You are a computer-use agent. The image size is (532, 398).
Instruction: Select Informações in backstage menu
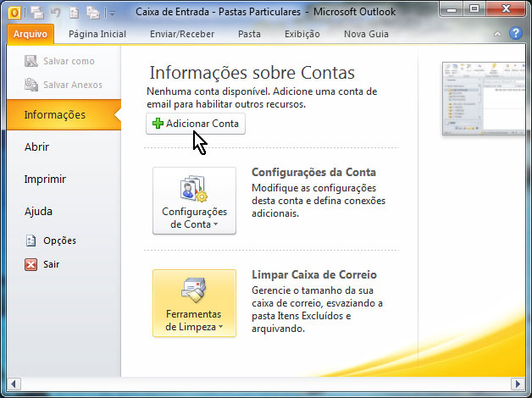coord(64,114)
